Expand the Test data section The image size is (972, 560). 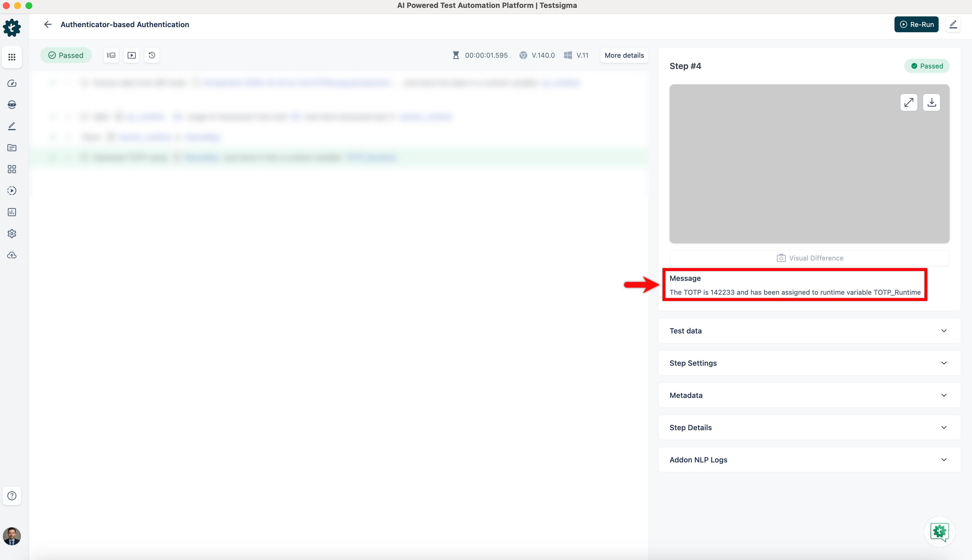pyautogui.click(x=809, y=331)
